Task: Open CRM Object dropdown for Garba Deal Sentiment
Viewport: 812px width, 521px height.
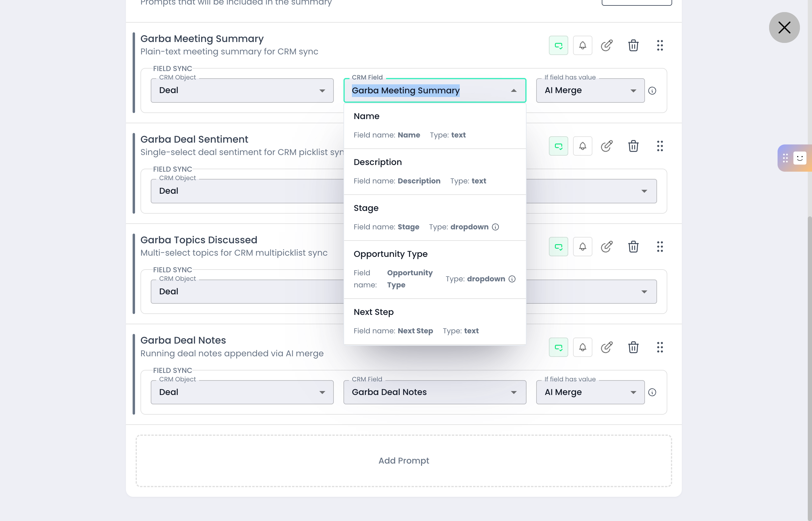Action: tap(247, 191)
